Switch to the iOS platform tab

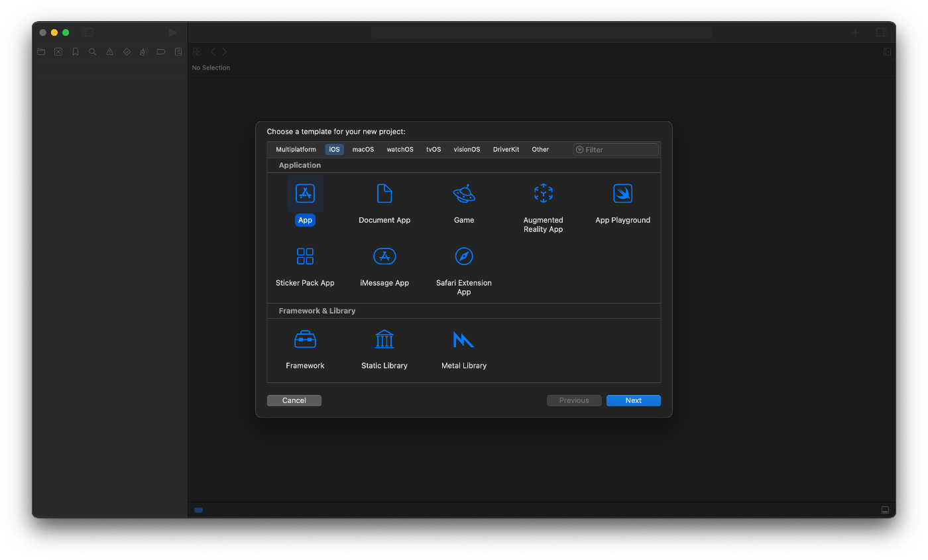[335, 150]
